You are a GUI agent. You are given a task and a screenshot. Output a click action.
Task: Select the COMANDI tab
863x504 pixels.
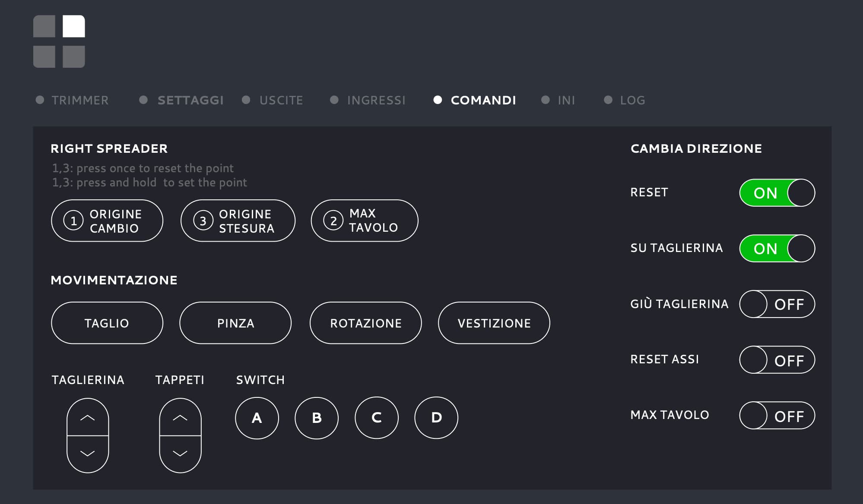click(475, 100)
